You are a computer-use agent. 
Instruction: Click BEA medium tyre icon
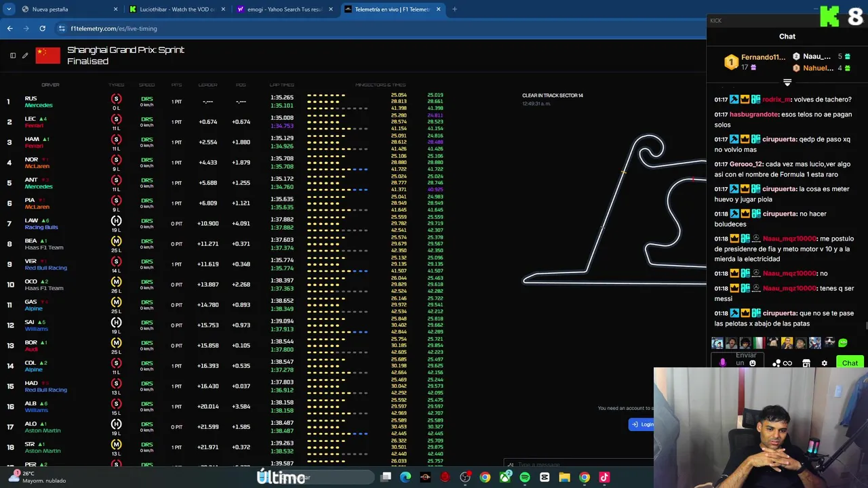[116, 241]
